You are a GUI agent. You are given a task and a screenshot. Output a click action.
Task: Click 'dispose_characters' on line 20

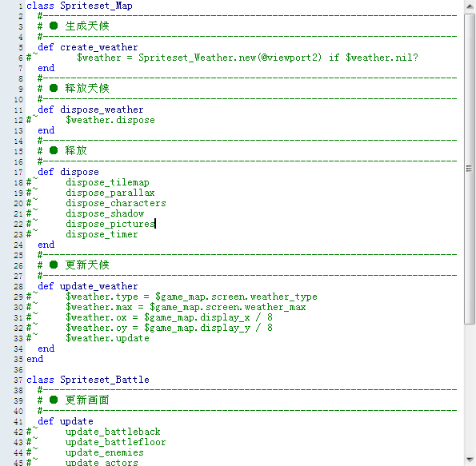coord(116,203)
